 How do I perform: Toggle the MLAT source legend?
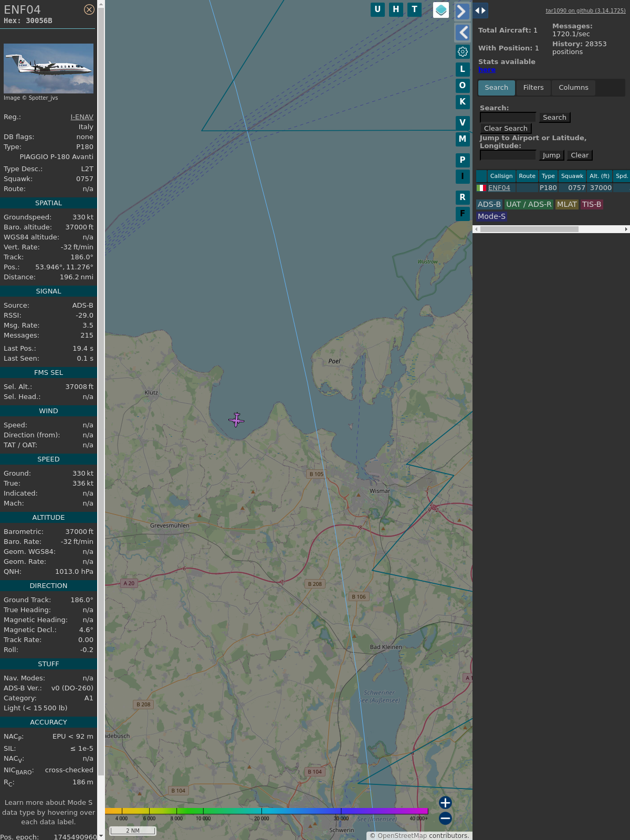tap(567, 205)
